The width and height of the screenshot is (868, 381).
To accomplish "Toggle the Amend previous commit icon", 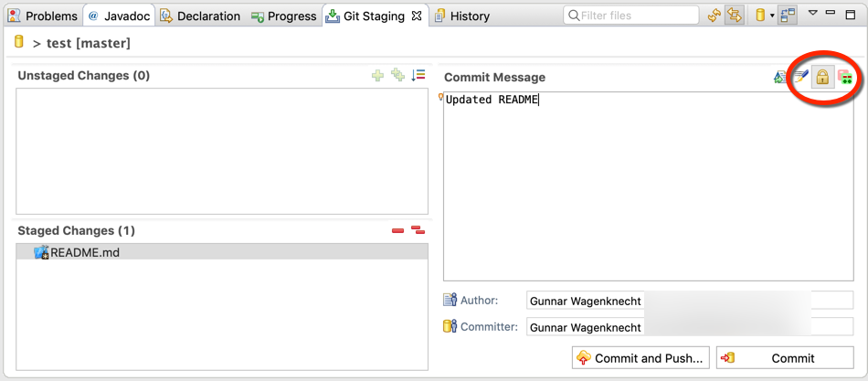I will (780, 78).
